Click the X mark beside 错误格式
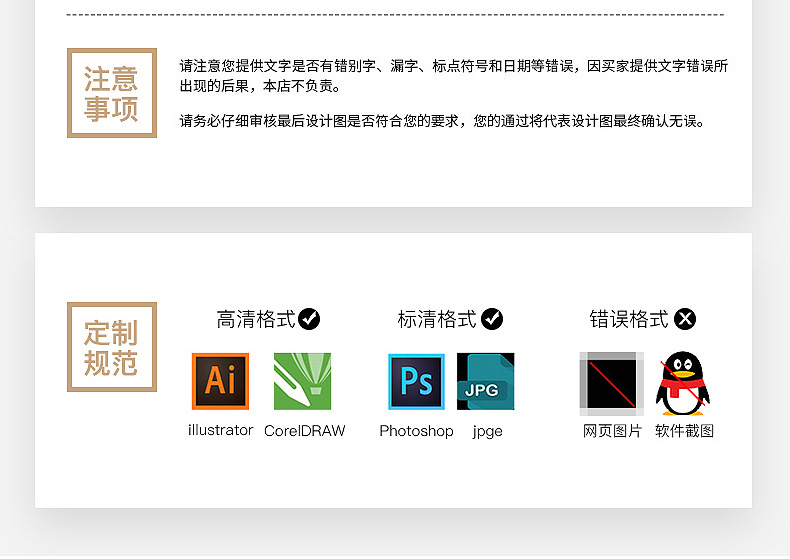The image size is (790, 559). click(685, 319)
